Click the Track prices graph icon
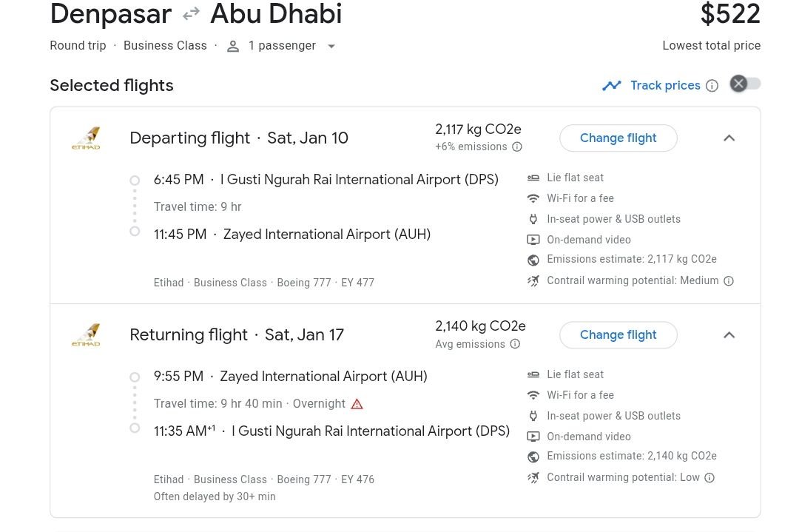This screenshot has height=532, width=799. [612, 85]
